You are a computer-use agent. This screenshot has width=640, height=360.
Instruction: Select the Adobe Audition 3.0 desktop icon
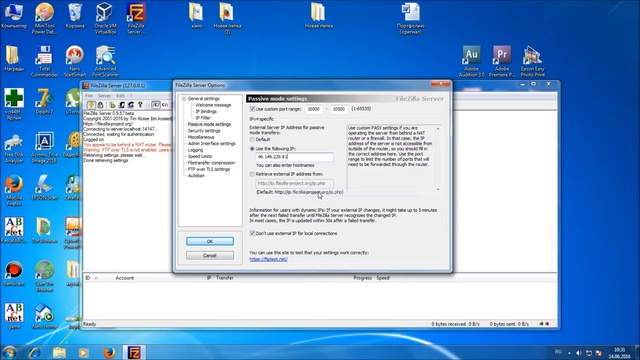[x=471, y=61]
